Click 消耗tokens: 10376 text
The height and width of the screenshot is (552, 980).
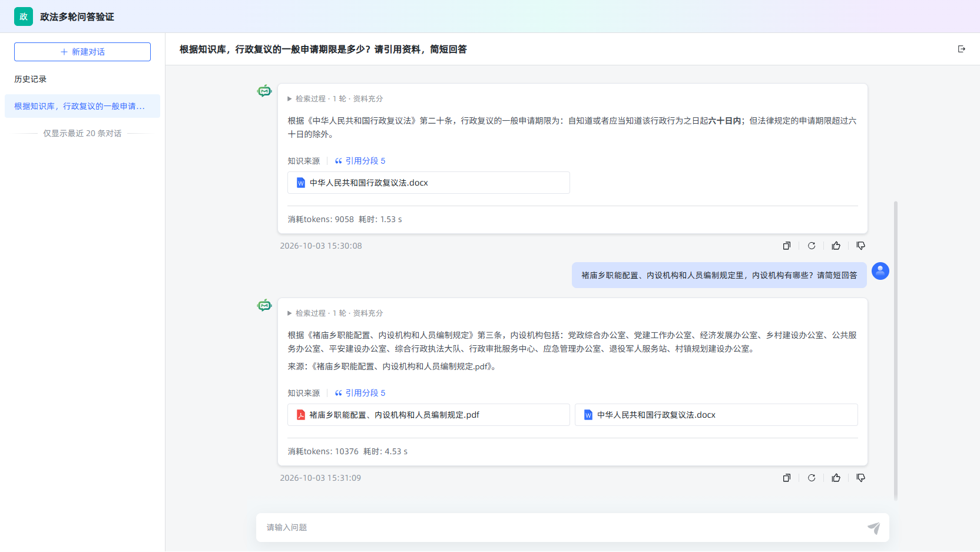click(x=323, y=451)
